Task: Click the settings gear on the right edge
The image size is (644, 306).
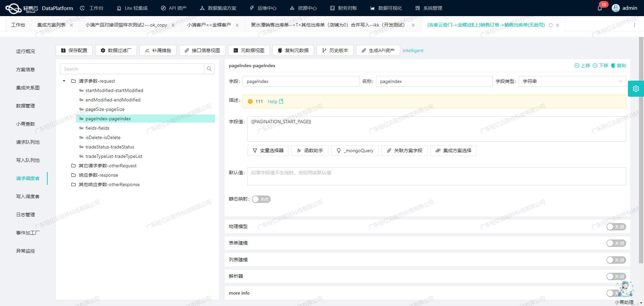Action: (x=636, y=89)
